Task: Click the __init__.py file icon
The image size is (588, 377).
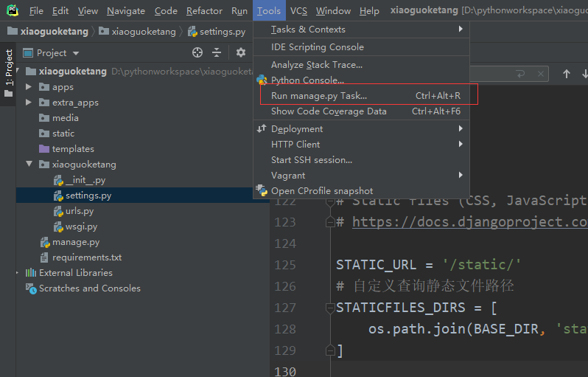Action: coord(58,180)
